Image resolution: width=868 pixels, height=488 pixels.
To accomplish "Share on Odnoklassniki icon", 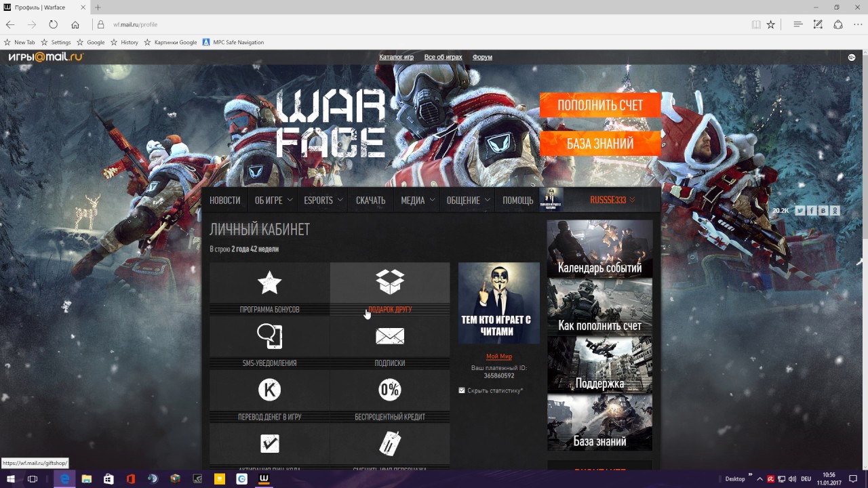I will click(x=835, y=211).
